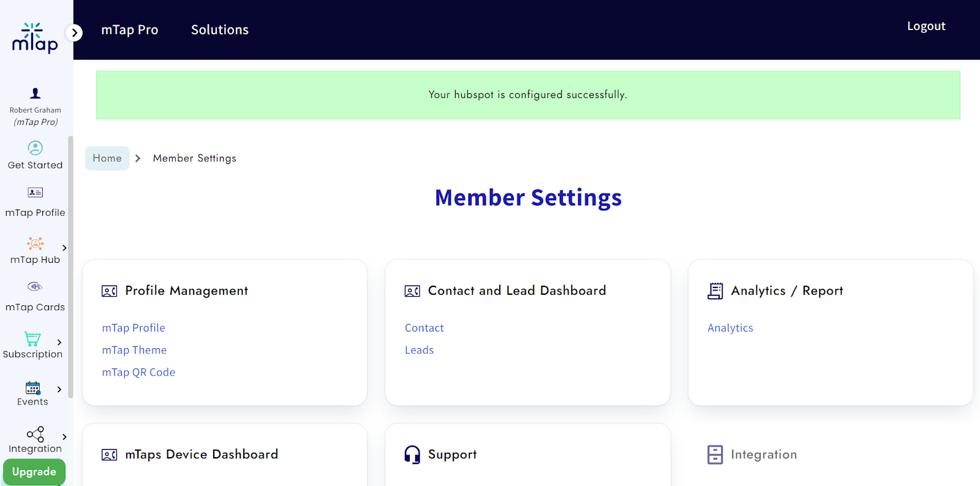This screenshot has width=980, height=486.
Task: Expand the Subscription submenu chevron
Action: (x=59, y=343)
